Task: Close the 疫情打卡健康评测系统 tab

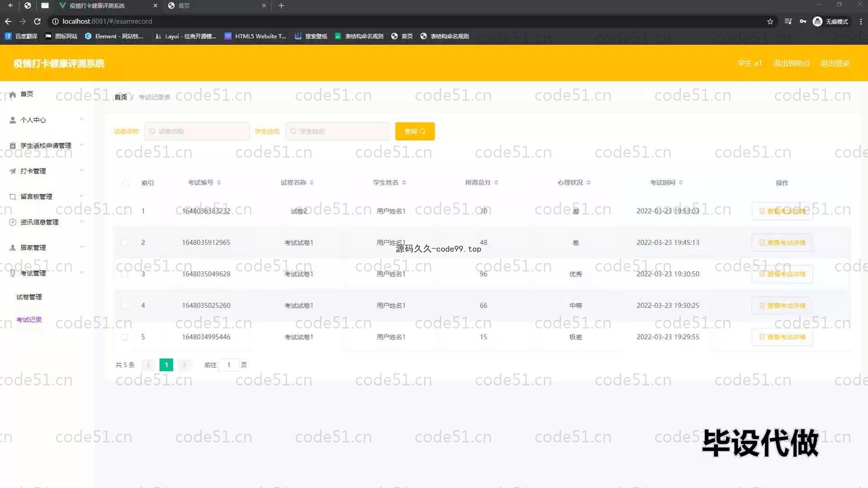Action: click(156, 5)
